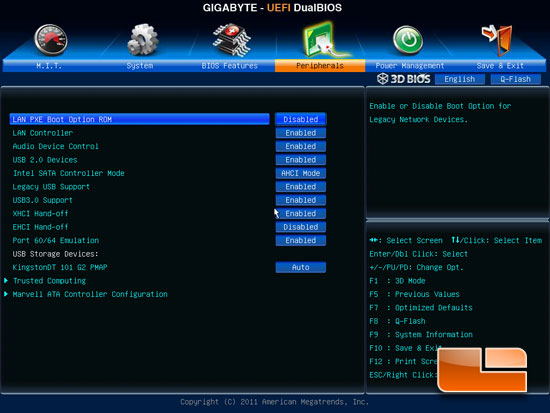Click the 3D BIOS cube logo
Viewport: 550px width, 413px height.
(x=382, y=79)
